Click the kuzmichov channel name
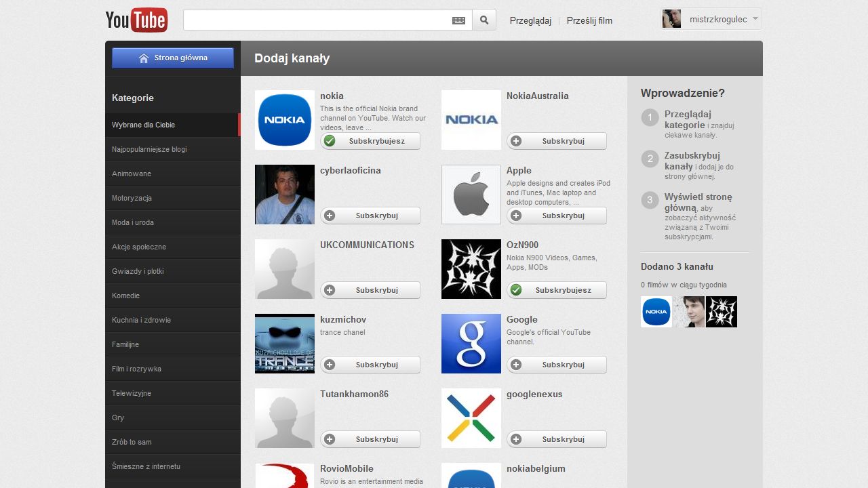 coord(343,319)
